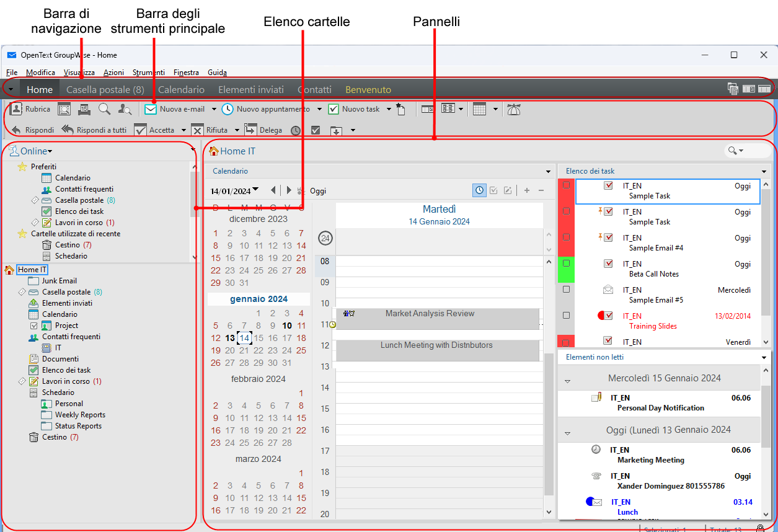
Task: Click the Rifiuta X icon
Action: coord(197,130)
